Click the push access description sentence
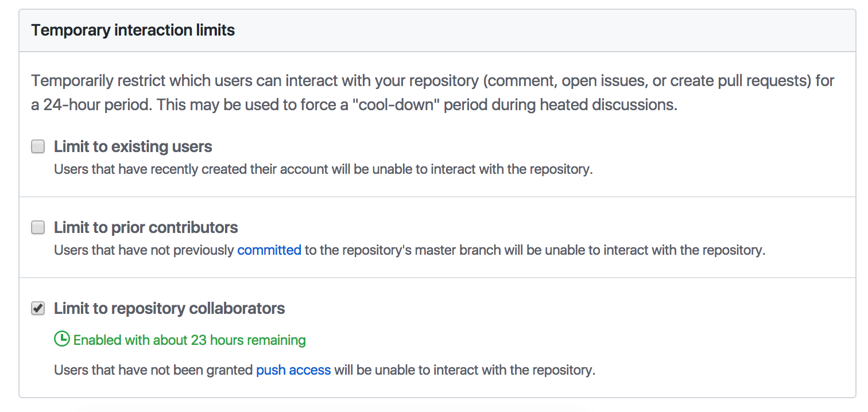 (x=324, y=370)
